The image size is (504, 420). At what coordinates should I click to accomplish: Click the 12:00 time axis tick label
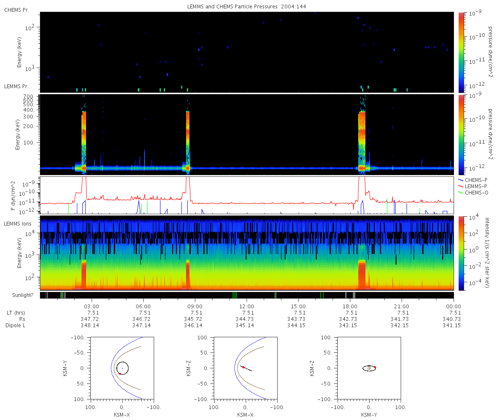247,306
